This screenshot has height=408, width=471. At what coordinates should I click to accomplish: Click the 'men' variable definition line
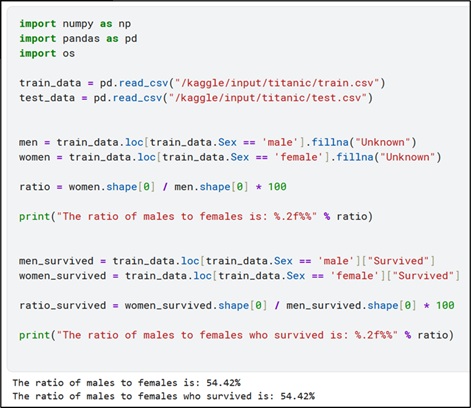click(x=218, y=142)
